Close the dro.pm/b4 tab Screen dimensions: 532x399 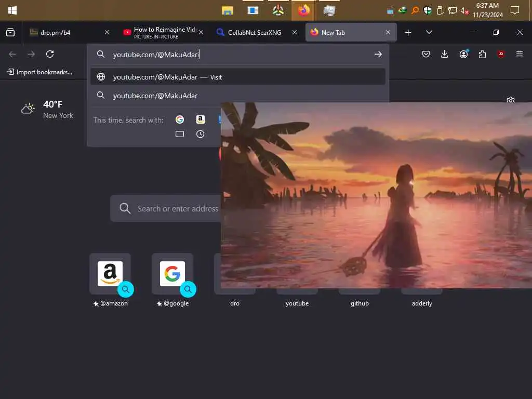pyautogui.click(x=107, y=32)
